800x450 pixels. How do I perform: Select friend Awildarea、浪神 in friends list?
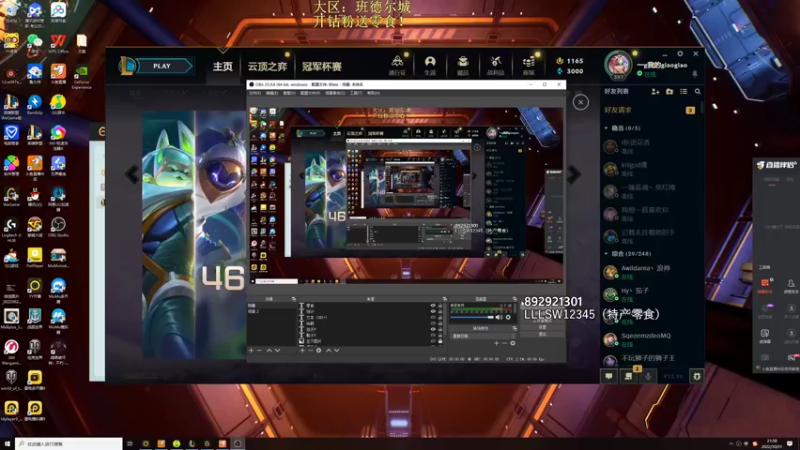(x=650, y=272)
